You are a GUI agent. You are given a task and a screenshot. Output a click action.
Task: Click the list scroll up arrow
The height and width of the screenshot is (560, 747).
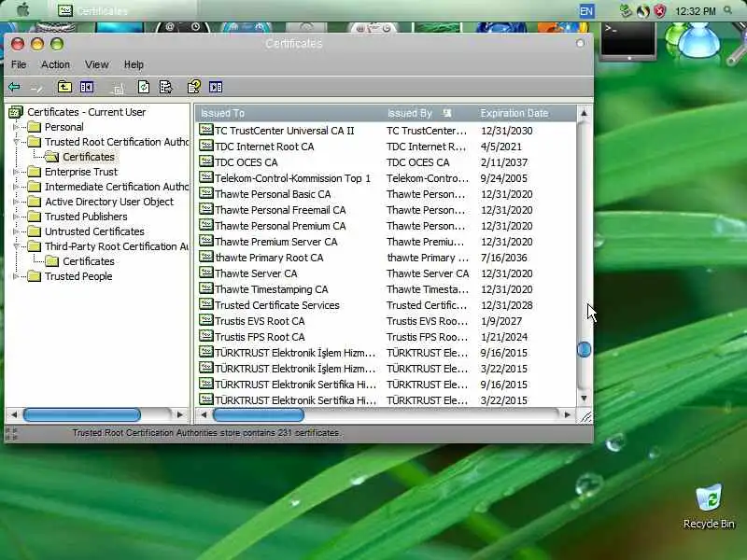coord(585,113)
